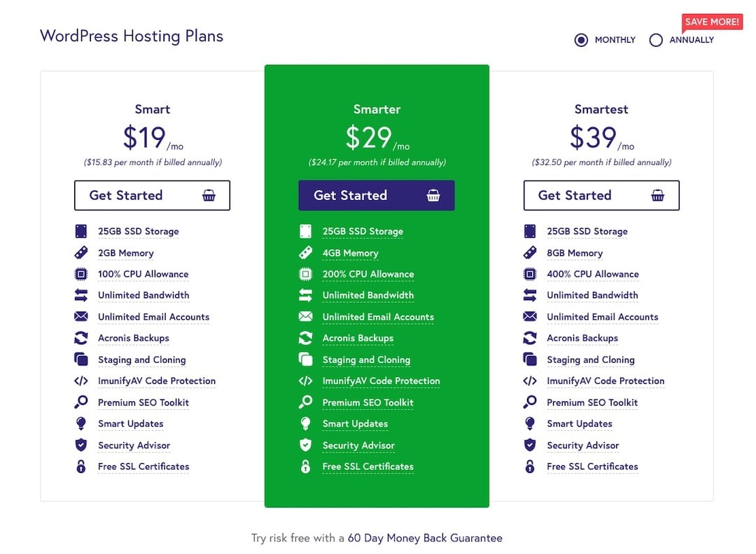Click the Save More! red badge
Image resolution: width=756 pixels, height=554 pixels.
pyautogui.click(x=712, y=22)
